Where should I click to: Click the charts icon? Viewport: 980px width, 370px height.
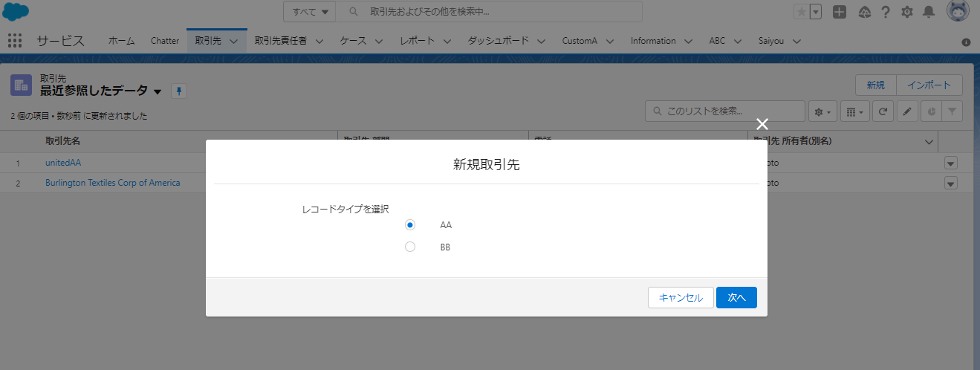pyautogui.click(x=932, y=111)
